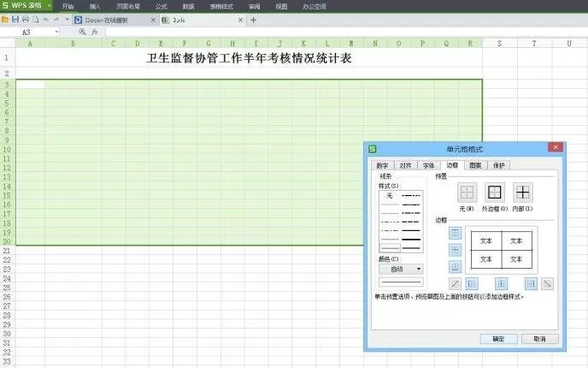This screenshot has height=368, width=588.
Task: Click the open folder icon in quick toolbar
Action: tap(5, 20)
